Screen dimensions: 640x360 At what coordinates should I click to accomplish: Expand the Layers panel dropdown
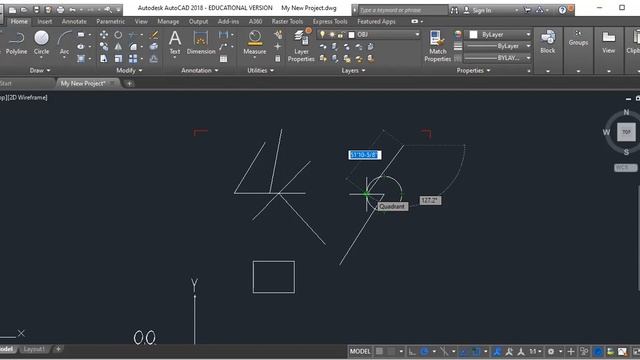353,70
